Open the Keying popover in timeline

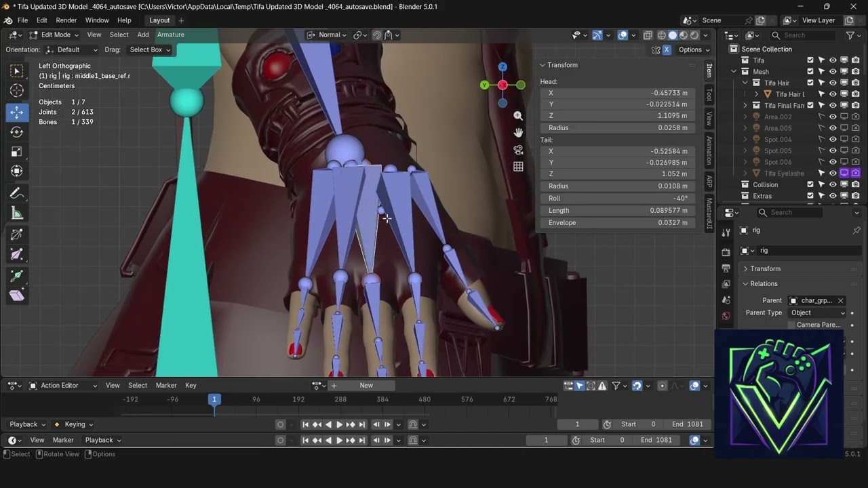(75, 424)
